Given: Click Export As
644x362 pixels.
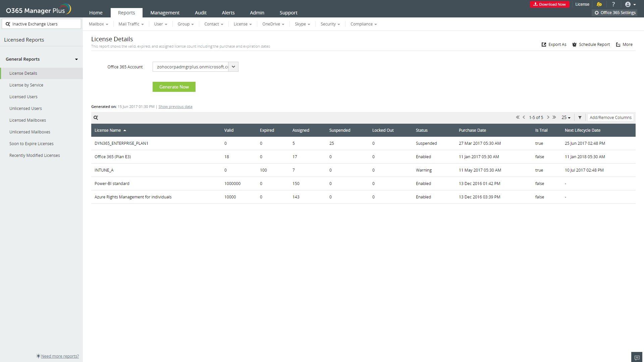Looking at the screenshot, I should (554, 45).
